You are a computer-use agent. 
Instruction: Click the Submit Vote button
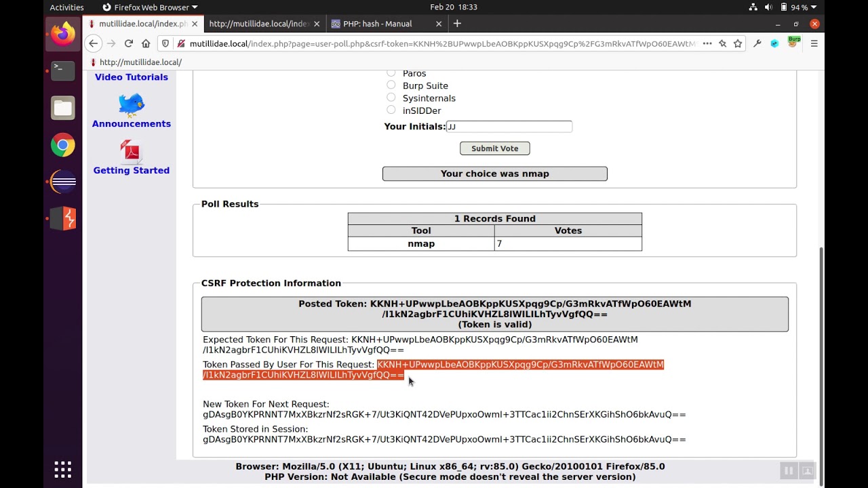tap(495, 148)
